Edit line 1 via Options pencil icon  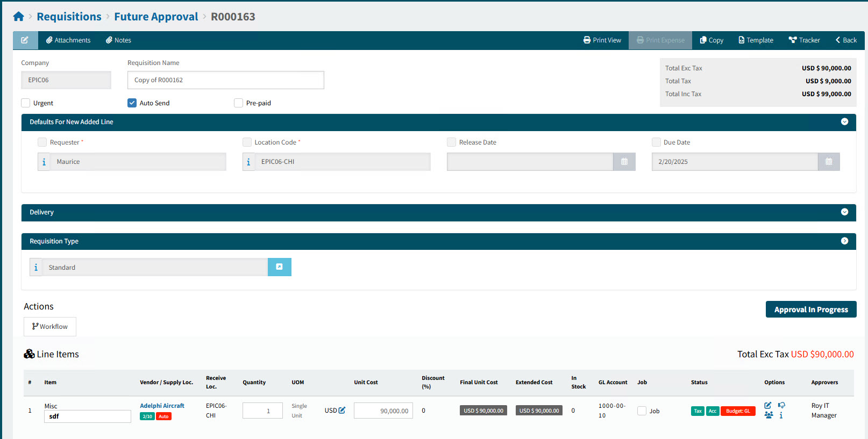(768, 405)
